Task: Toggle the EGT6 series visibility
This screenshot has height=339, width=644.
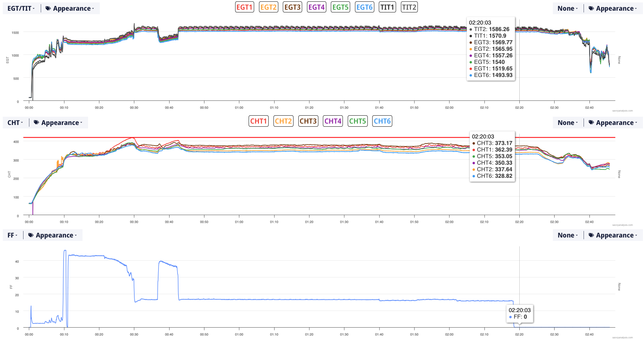Action: point(364,7)
